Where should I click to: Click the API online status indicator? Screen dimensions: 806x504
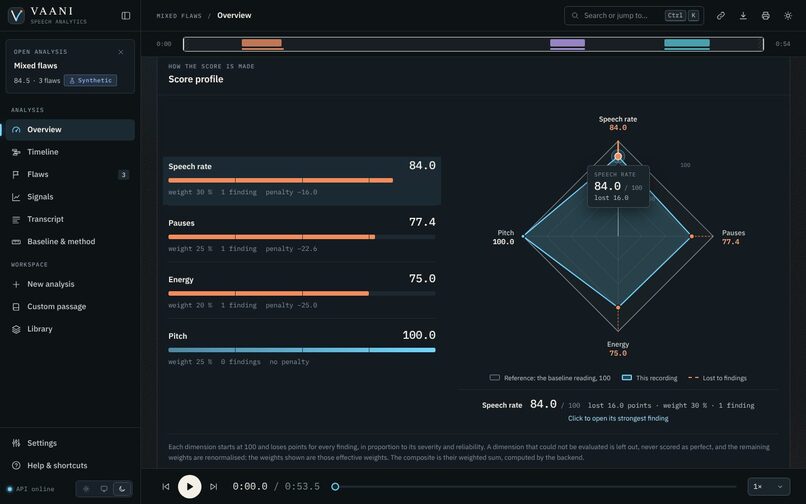[x=30, y=489]
